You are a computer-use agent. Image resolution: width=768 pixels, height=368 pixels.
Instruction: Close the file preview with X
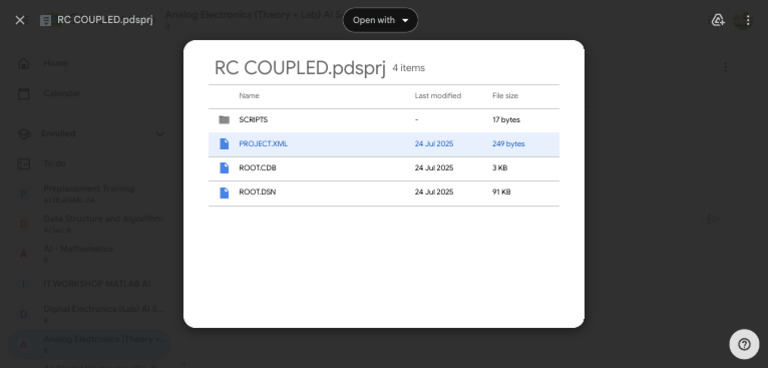[x=20, y=20]
